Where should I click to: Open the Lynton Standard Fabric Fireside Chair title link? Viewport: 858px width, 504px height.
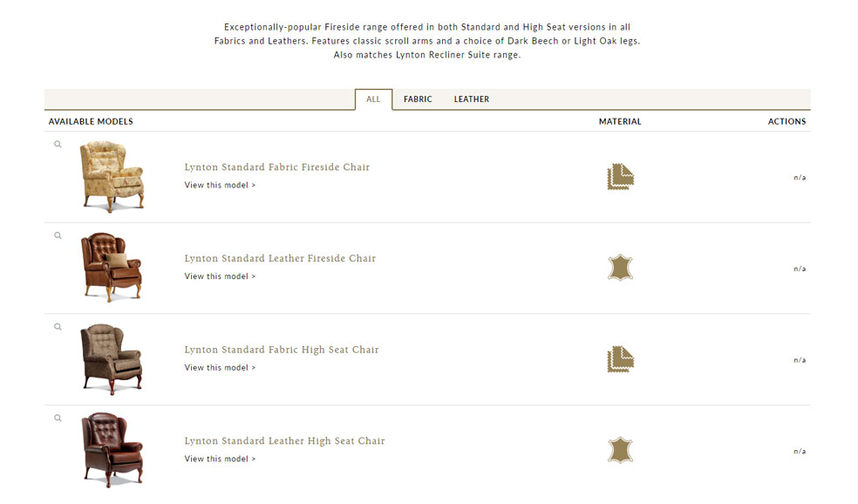point(277,167)
